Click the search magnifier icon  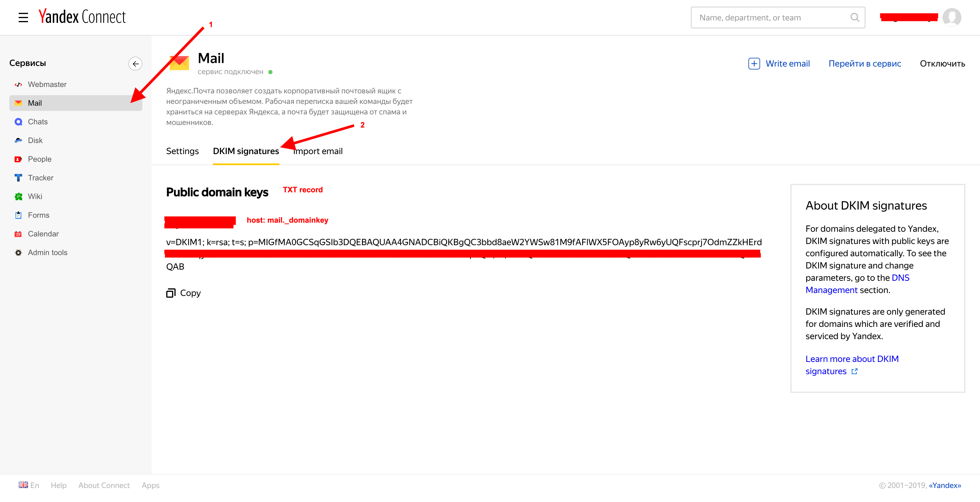coord(855,18)
